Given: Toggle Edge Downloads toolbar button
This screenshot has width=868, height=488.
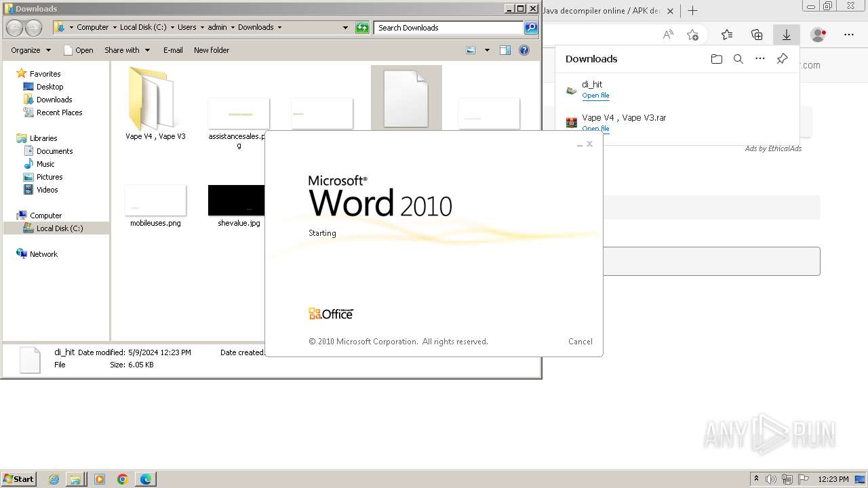Looking at the screenshot, I should coord(787,35).
